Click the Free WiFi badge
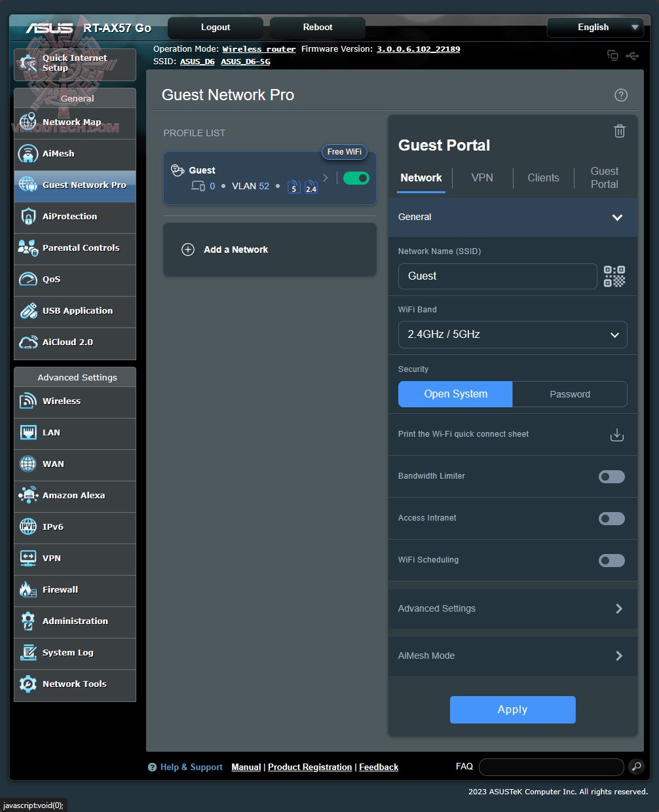The image size is (659, 812). tap(345, 152)
